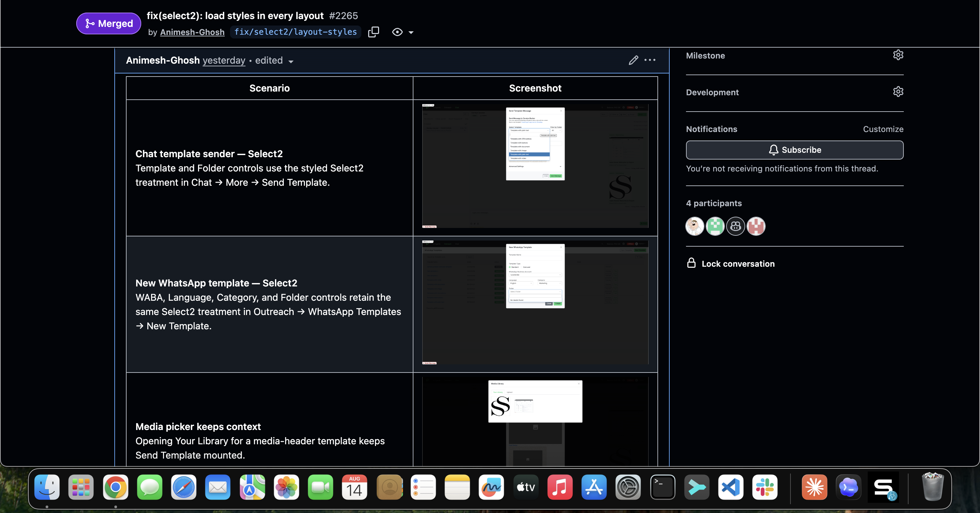
Task: Open the fix/select2/layout-styles branch link
Action: [296, 32]
